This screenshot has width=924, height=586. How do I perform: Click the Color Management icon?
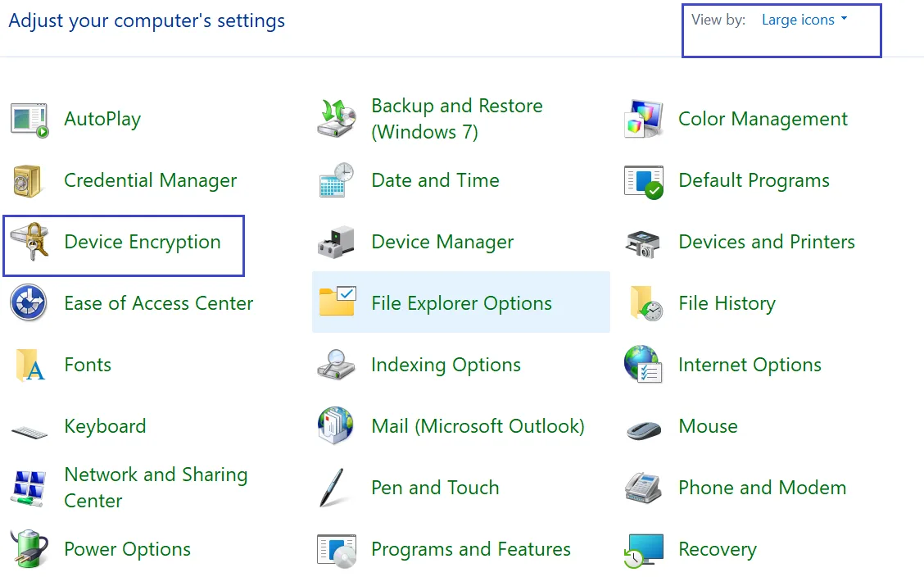click(x=644, y=120)
